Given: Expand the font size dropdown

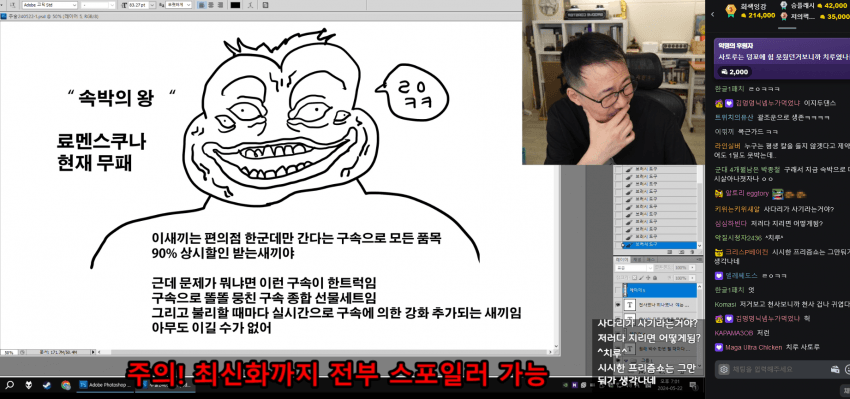Looking at the screenshot, I should 152,5.
